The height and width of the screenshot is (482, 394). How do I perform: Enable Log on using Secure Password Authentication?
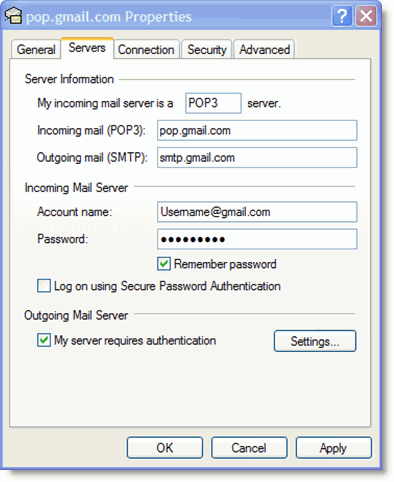coord(44,286)
